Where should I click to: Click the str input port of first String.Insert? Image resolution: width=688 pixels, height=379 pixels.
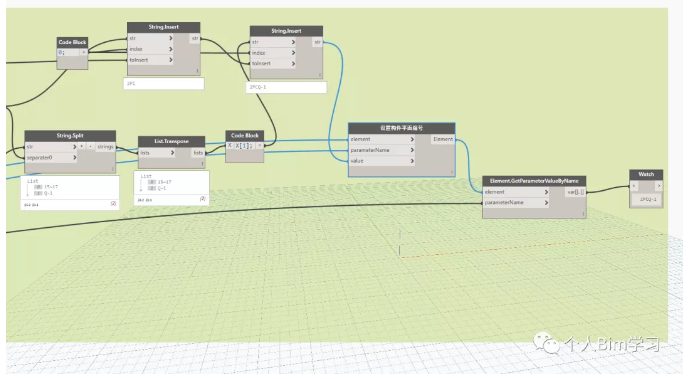(x=150, y=38)
